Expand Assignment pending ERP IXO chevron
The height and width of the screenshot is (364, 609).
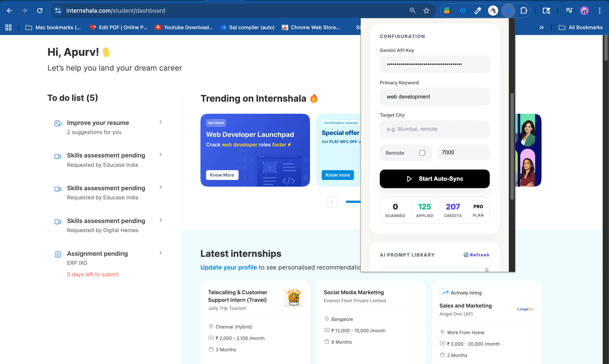[x=160, y=253]
